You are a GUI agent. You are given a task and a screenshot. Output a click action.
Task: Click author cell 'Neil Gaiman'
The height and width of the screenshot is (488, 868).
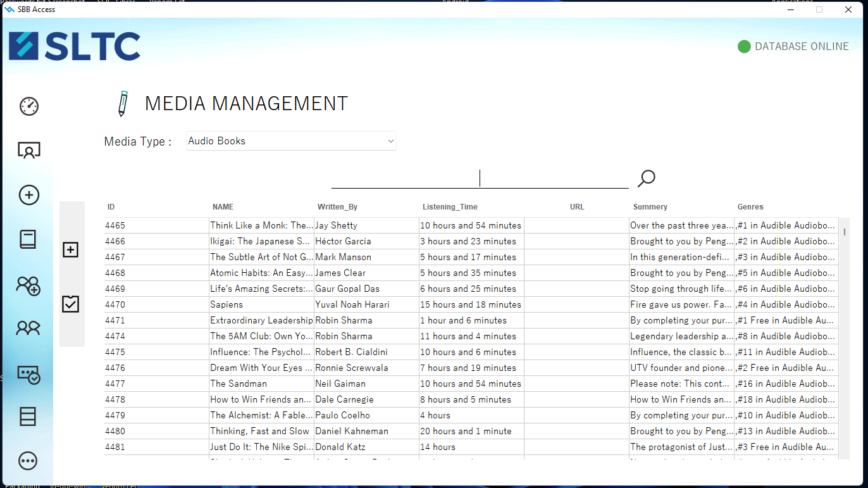coord(367,384)
